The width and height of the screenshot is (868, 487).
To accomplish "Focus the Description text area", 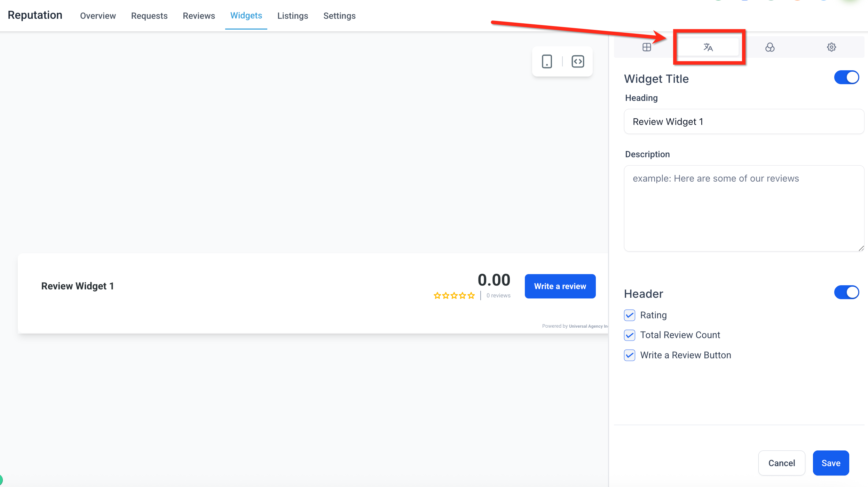I will 744,208.
